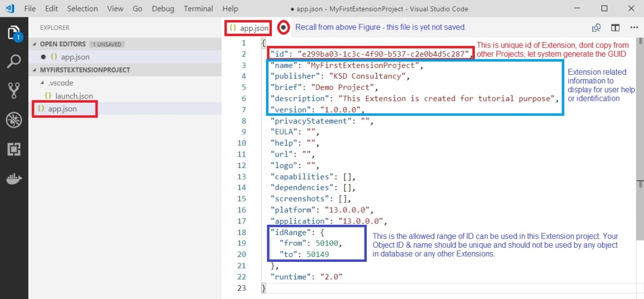Open the Extensions view icon
Viewport: 644px width, 299px height.
point(14,149)
